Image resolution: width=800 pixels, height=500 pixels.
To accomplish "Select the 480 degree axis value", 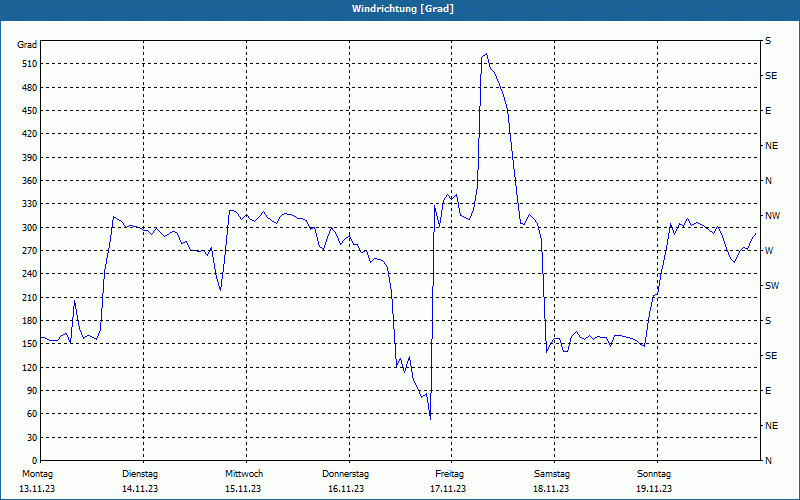I will (30, 88).
